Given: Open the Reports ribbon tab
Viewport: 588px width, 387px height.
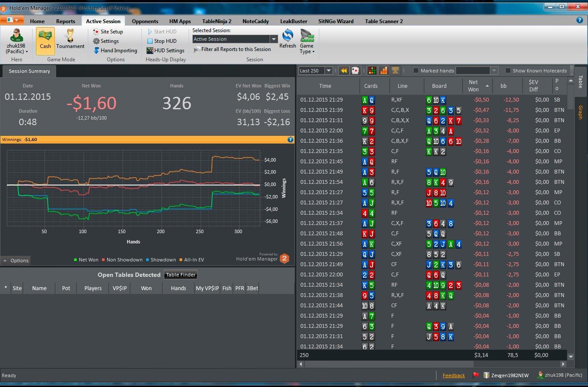Looking at the screenshot, I should tap(66, 21).
